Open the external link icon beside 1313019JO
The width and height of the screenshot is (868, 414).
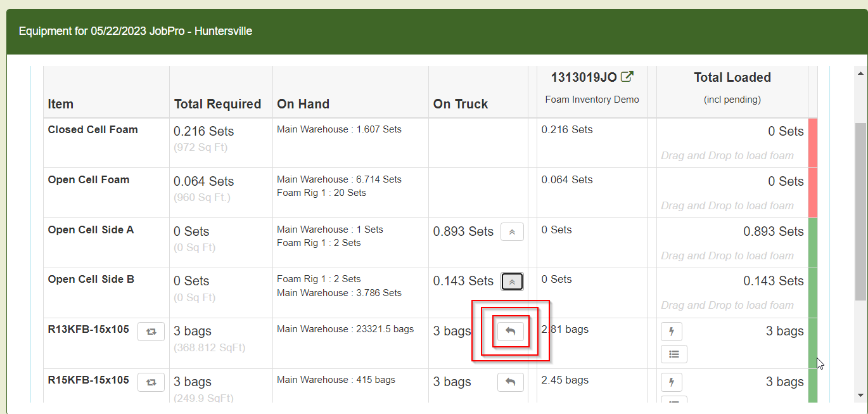627,77
